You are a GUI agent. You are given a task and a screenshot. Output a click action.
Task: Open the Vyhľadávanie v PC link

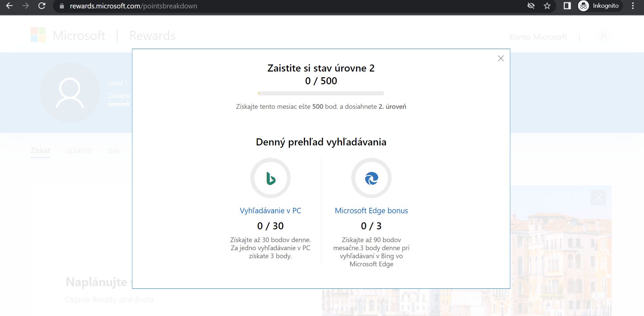click(270, 211)
